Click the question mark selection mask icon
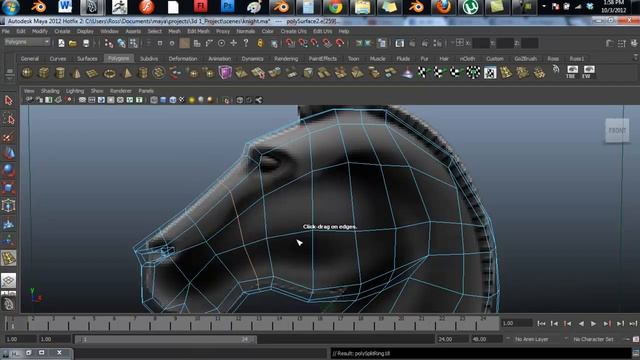This screenshot has height=360, width=640. [x=246, y=43]
